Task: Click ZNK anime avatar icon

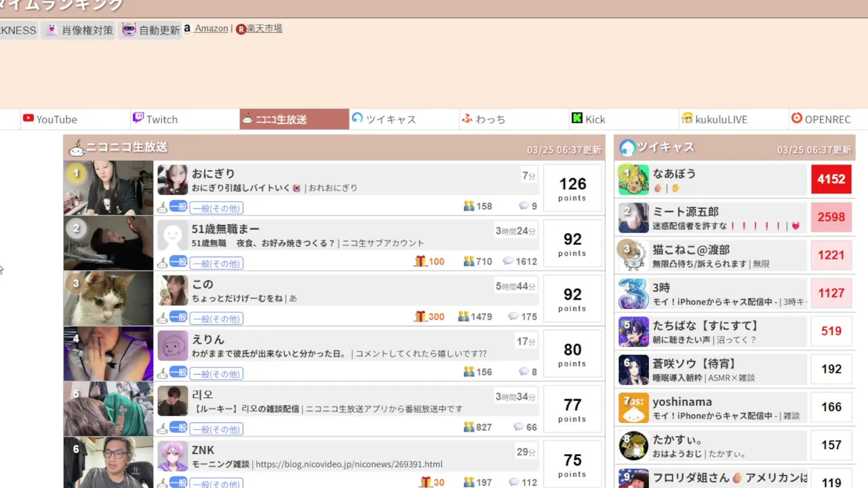Action: point(172,456)
